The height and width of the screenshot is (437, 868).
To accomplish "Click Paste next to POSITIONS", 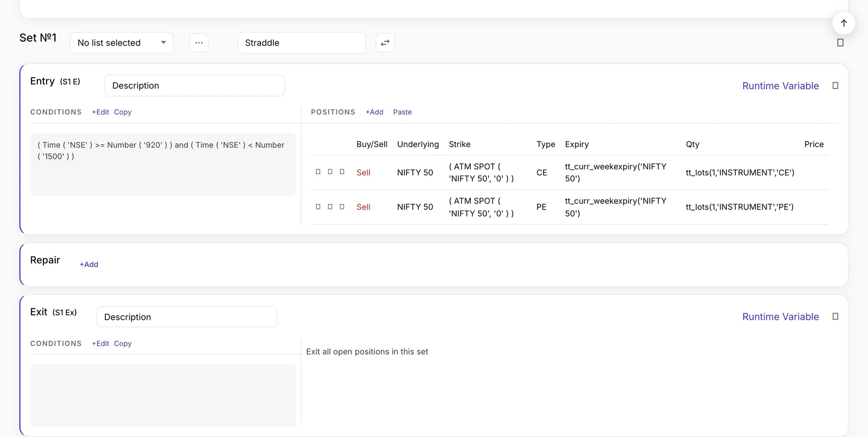I will [403, 112].
